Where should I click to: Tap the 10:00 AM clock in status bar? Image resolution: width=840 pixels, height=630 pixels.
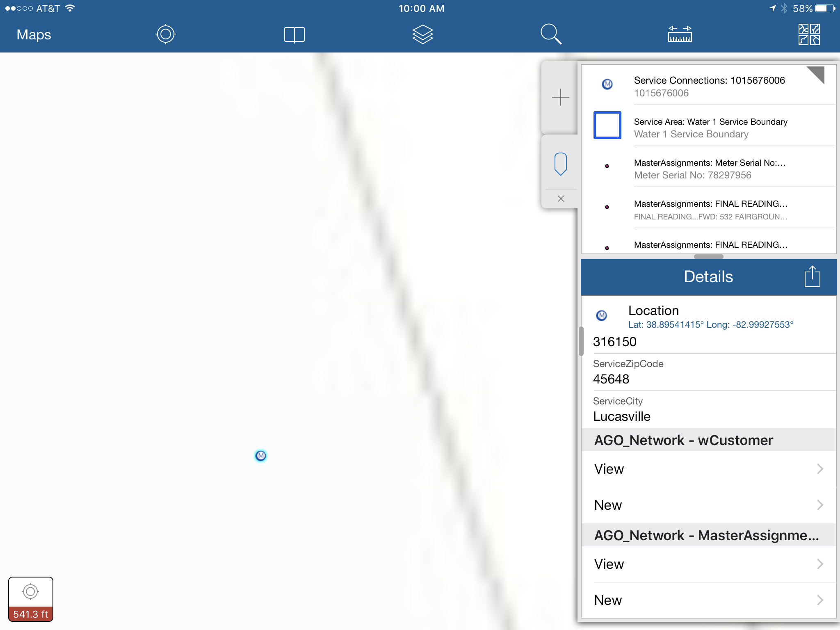pos(421,8)
